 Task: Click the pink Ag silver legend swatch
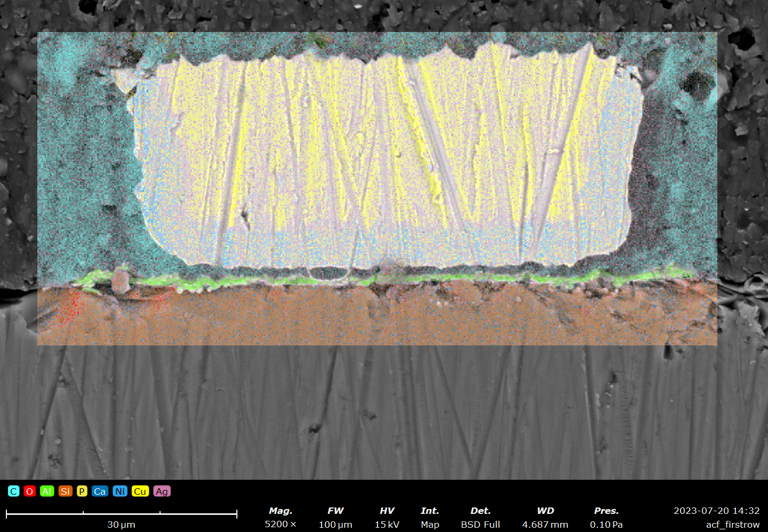162,491
